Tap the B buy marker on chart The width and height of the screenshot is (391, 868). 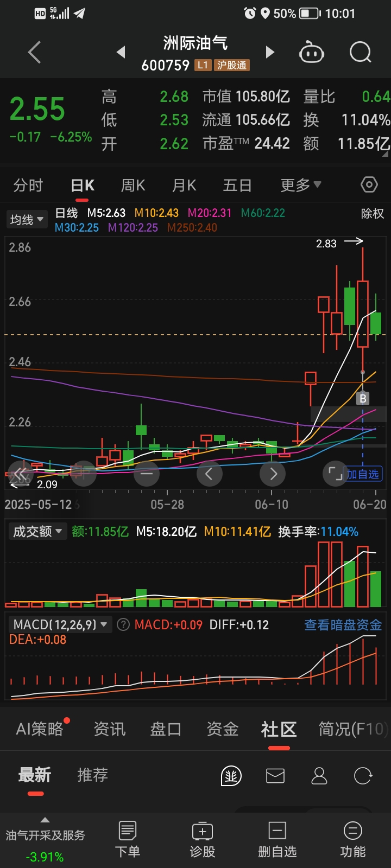pos(363,399)
